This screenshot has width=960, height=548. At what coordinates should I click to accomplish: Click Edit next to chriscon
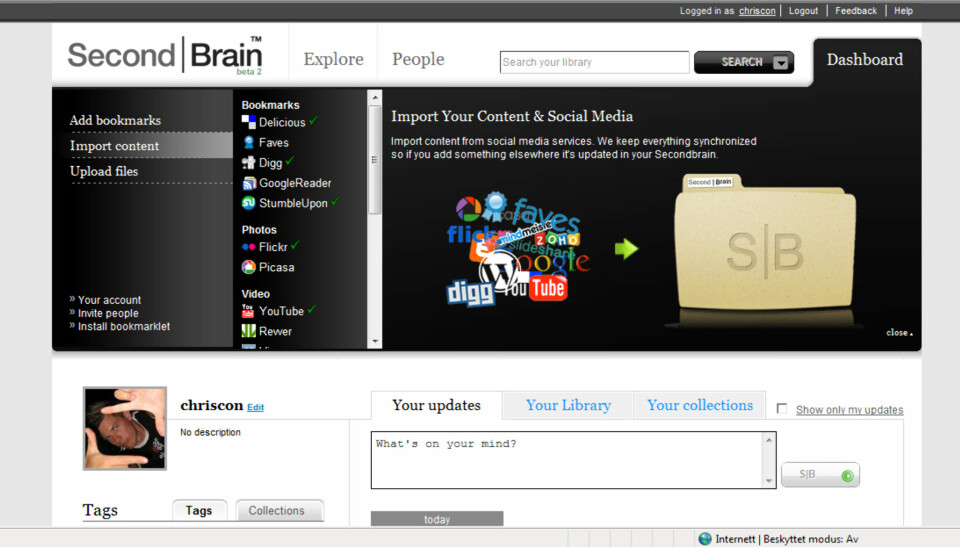pyautogui.click(x=255, y=407)
